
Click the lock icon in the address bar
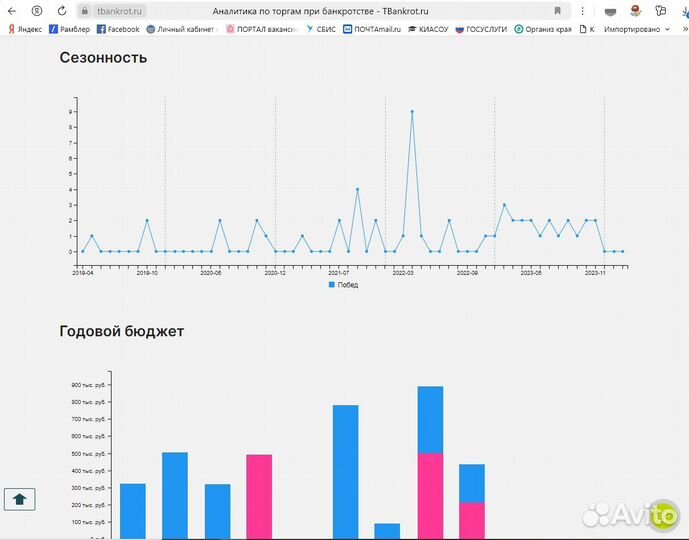click(x=85, y=10)
